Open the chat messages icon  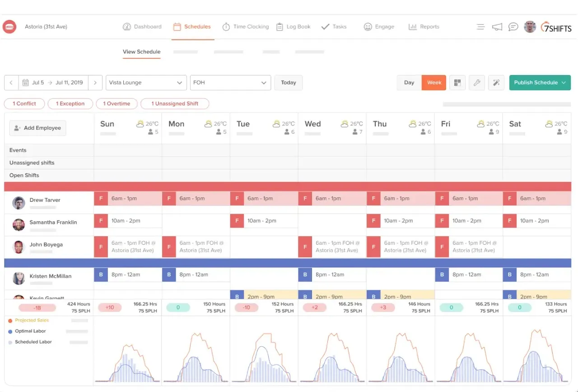(x=513, y=27)
